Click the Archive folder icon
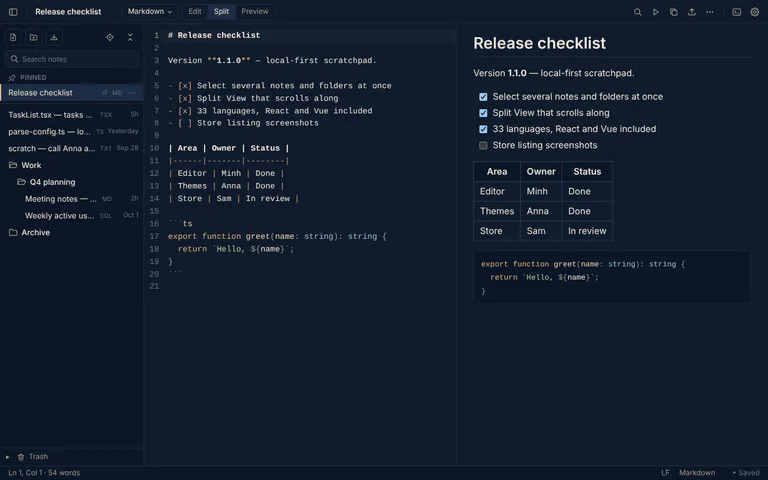Screen dimensions: 768x480 [13, 233]
